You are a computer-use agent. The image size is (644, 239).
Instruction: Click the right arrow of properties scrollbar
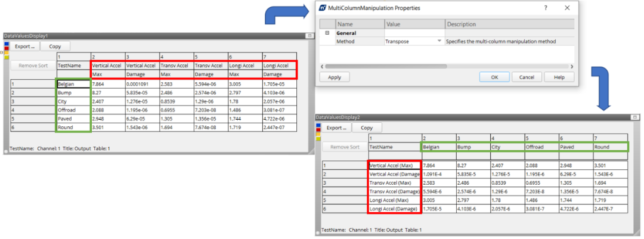[571, 66]
